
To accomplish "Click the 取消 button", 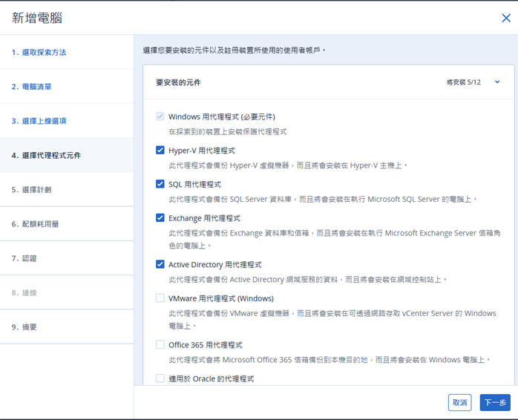I will pos(459,402).
